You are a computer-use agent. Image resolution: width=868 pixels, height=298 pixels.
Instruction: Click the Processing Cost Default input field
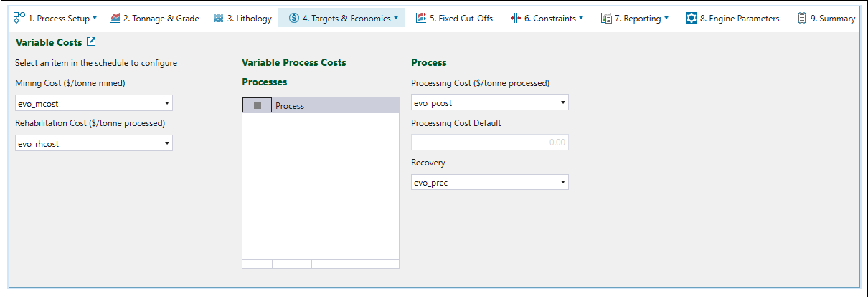point(489,143)
